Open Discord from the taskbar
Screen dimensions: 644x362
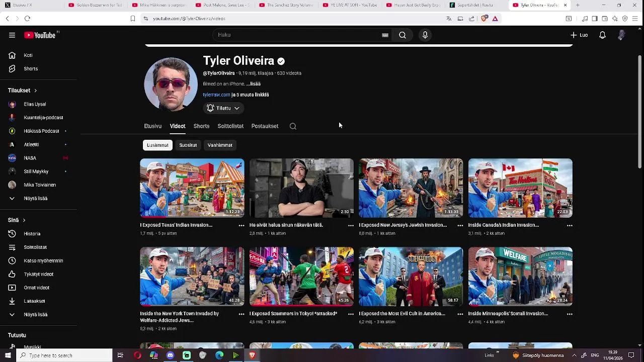click(x=170, y=355)
